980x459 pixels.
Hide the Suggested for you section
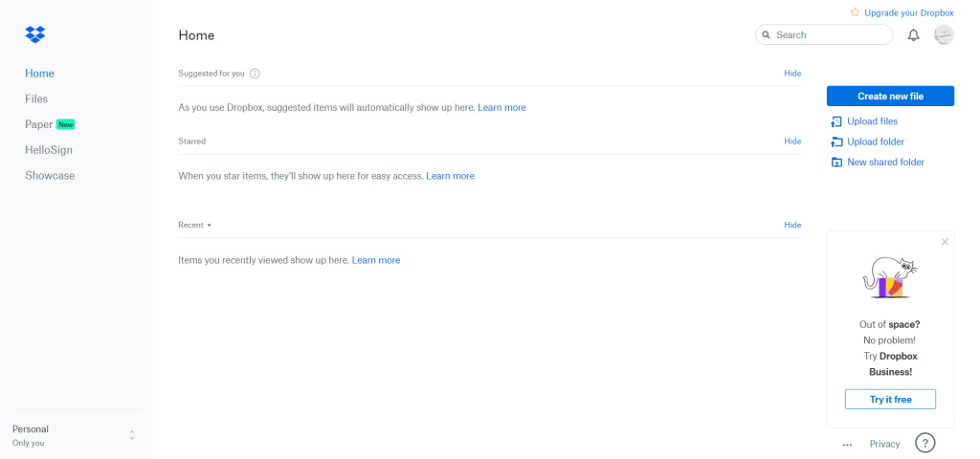click(792, 74)
